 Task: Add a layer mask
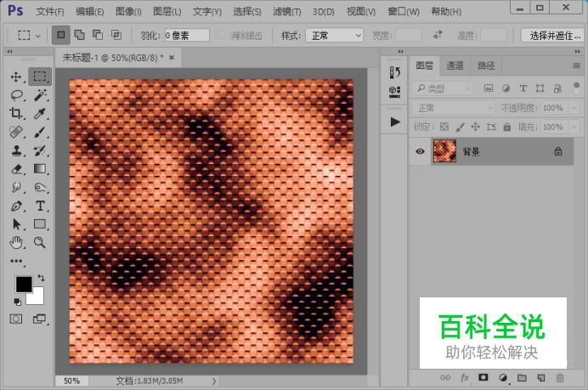coord(483,377)
